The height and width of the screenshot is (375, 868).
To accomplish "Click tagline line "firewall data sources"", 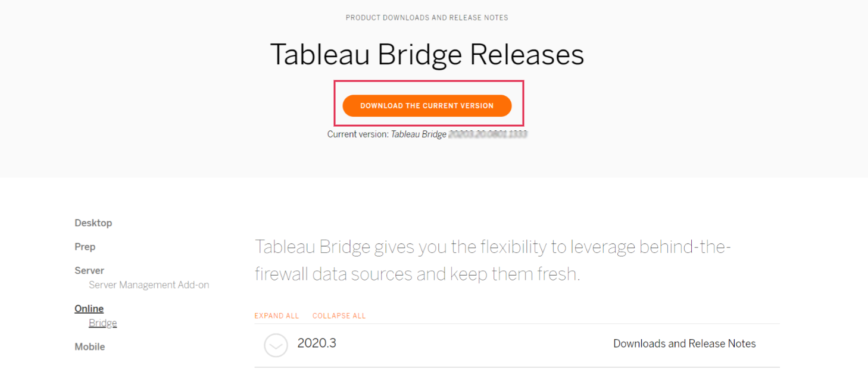I will pos(417,274).
